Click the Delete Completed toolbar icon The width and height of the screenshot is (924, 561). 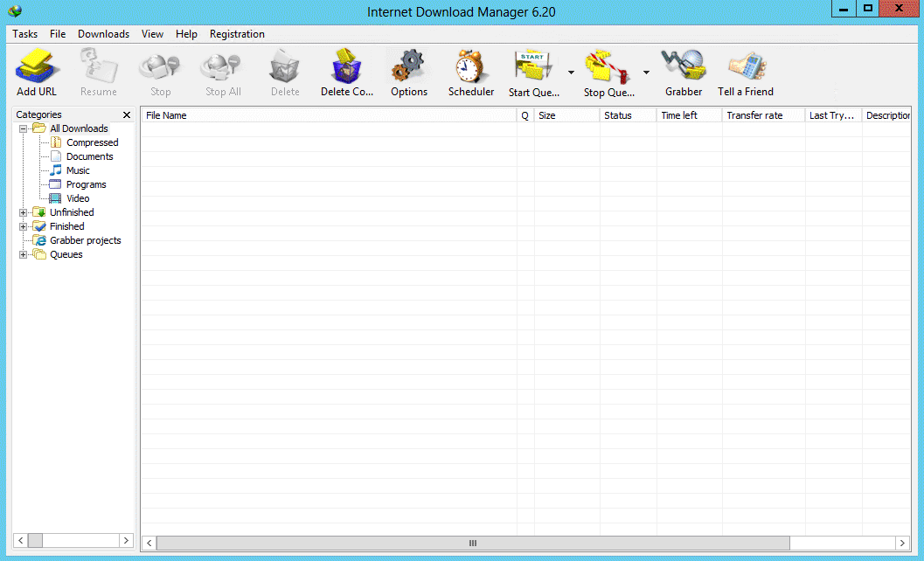[346, 68]
